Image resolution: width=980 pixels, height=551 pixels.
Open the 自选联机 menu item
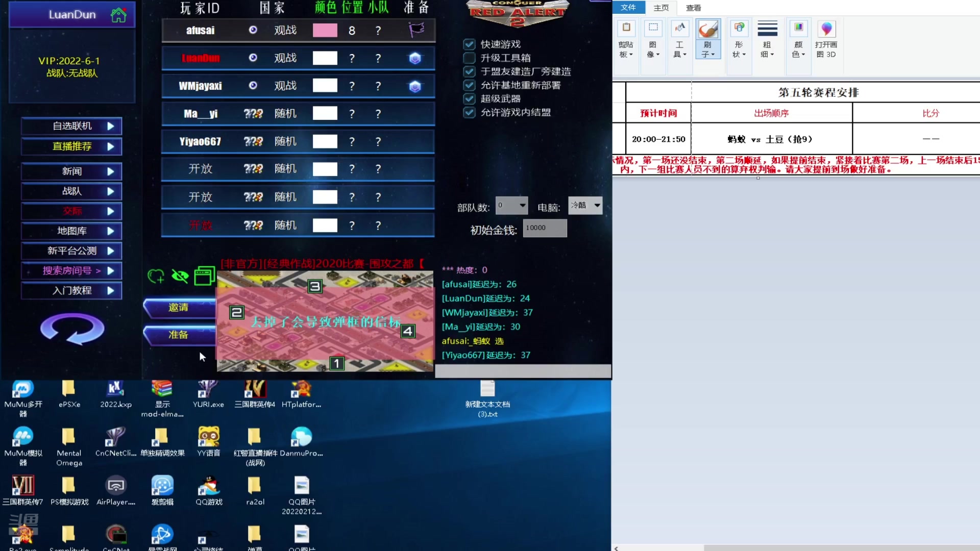coord(72,126)
